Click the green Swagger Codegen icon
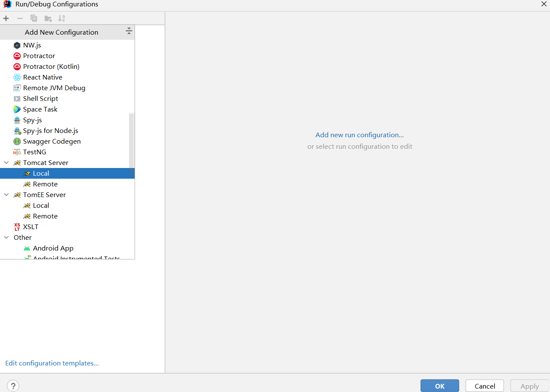Screen dimensions: 550x392 click(17, 141)
